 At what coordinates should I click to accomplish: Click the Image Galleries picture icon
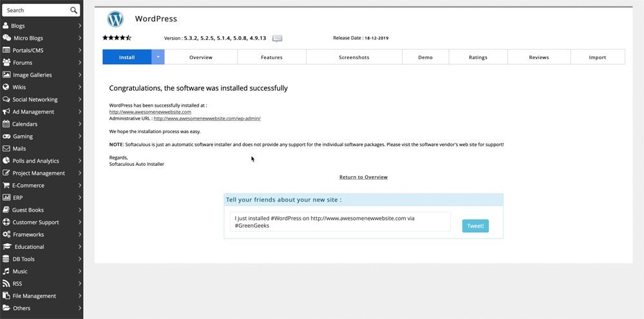click(x=6, y=75)
